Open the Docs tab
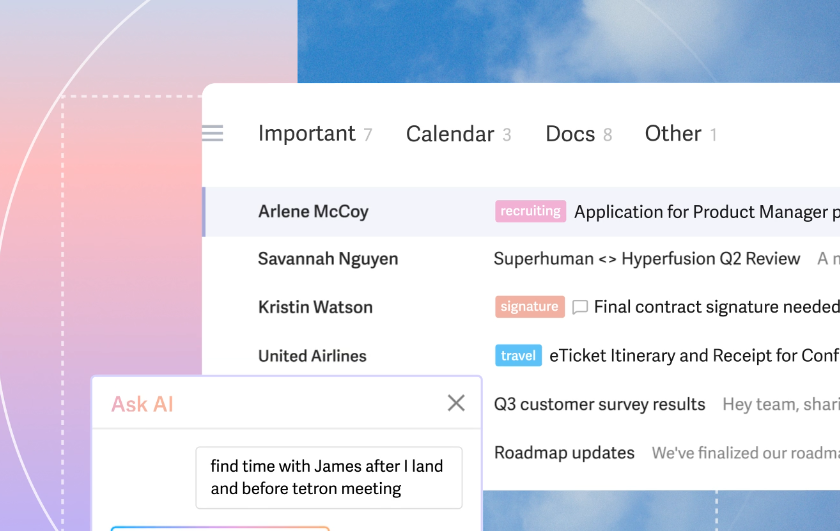The image size is (840, 531). (570, 134)
